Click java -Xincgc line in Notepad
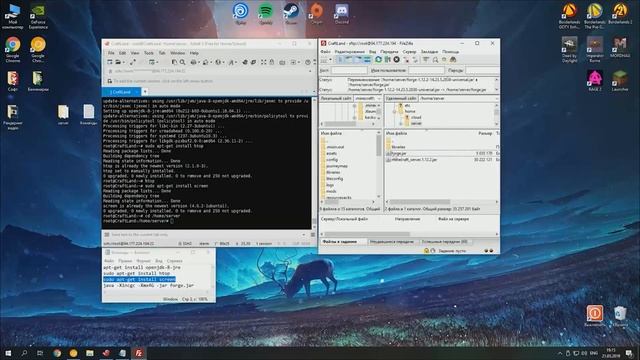This screenshot has width=640, height=360. click(149, 285)
